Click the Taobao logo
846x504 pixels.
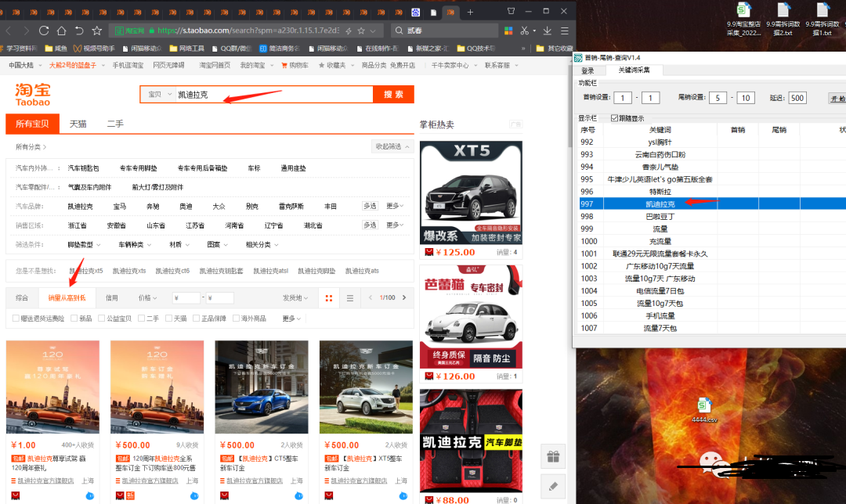32,95
